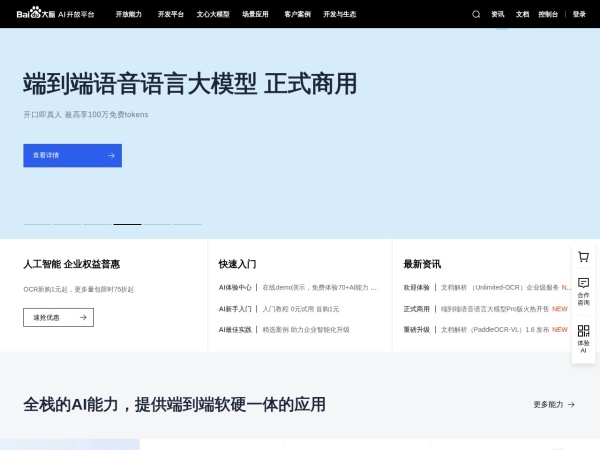Click the 人工智能 企业权益普惠 heading
The image size is (600, 450).
[x=72, y=264]
